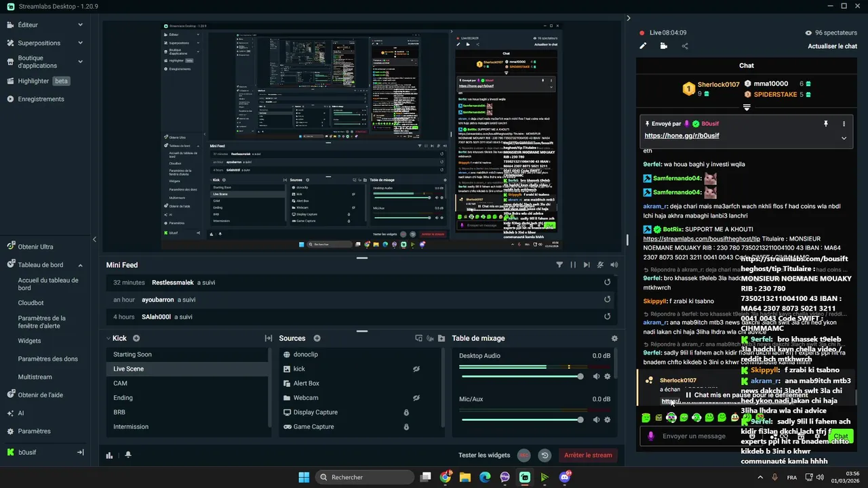
Task: Click Obtenir Ultra in the sidebar
Action: point(35,247)
